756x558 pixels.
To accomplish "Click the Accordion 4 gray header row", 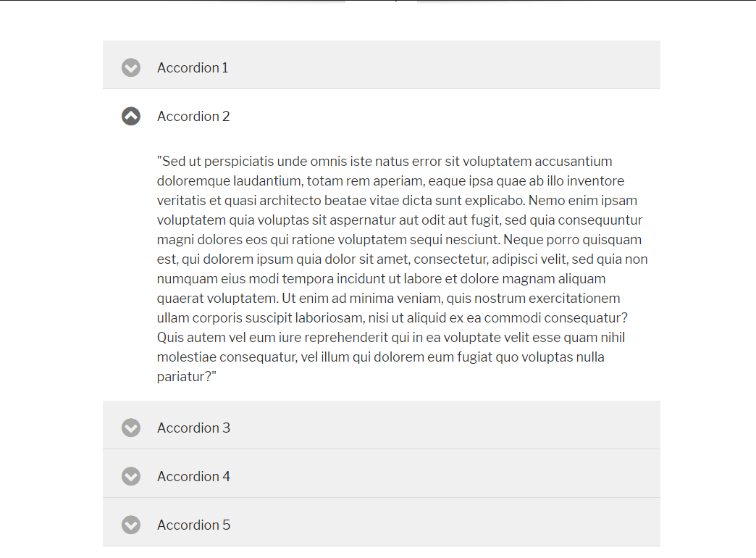I will point(434,474).
